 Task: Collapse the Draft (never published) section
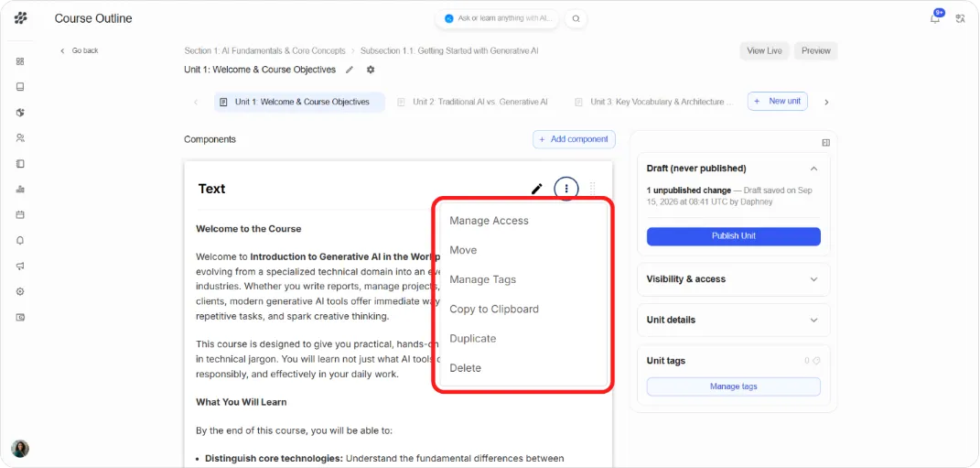point(813,169)
